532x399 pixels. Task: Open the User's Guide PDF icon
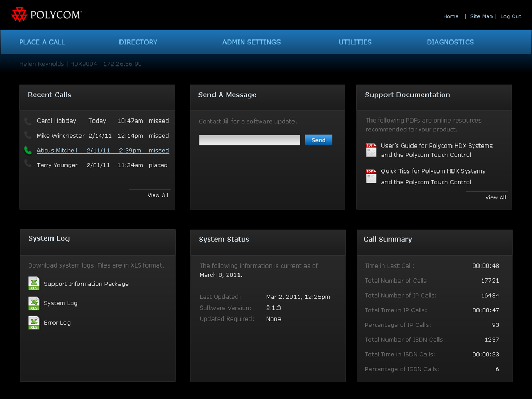pos(370,150)
